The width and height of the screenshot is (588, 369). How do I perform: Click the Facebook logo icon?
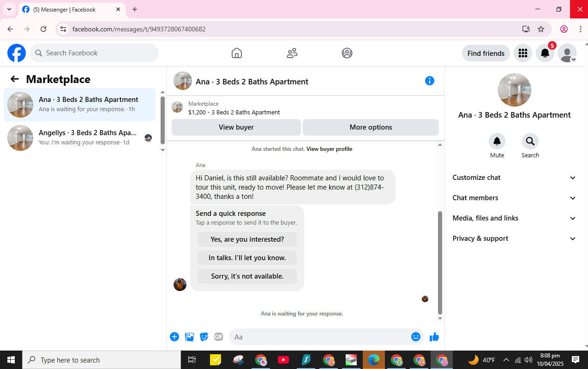click(x=17, y=53)
